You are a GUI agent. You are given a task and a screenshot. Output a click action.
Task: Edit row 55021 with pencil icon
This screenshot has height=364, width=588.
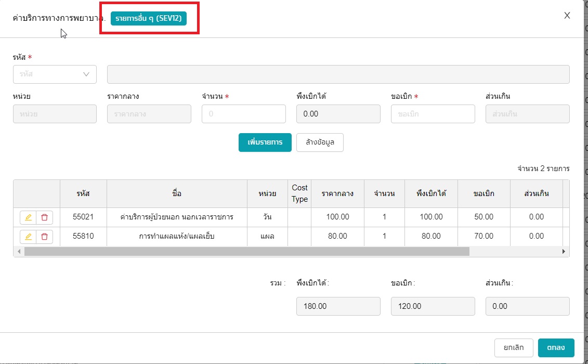28,217
